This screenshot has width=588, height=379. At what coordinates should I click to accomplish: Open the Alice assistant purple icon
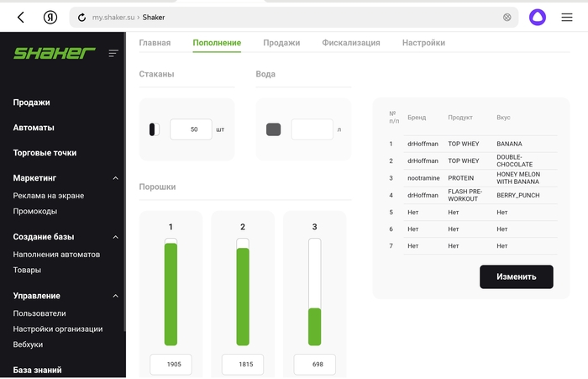click(537, 17)
